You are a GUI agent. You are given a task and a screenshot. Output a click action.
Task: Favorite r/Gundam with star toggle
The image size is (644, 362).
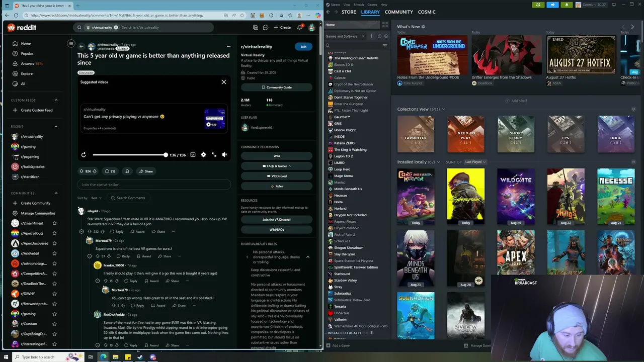coord(54,324)
